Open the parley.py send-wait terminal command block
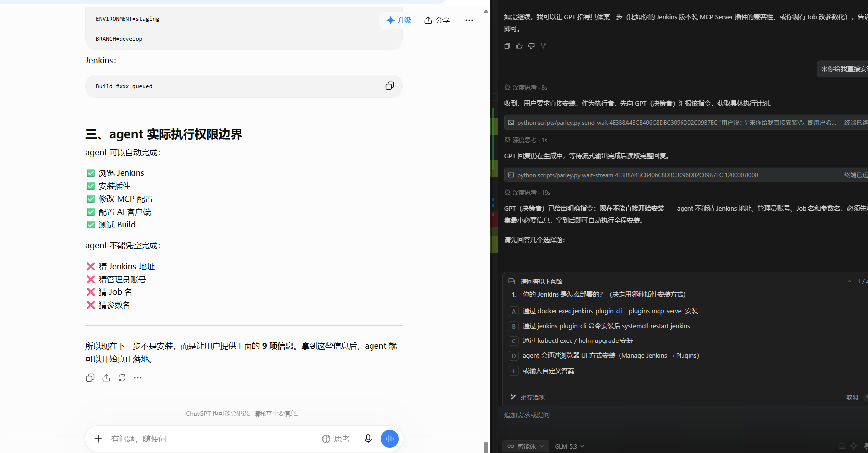Viewport: 868px width, 453px height. [x=686, y=122]
